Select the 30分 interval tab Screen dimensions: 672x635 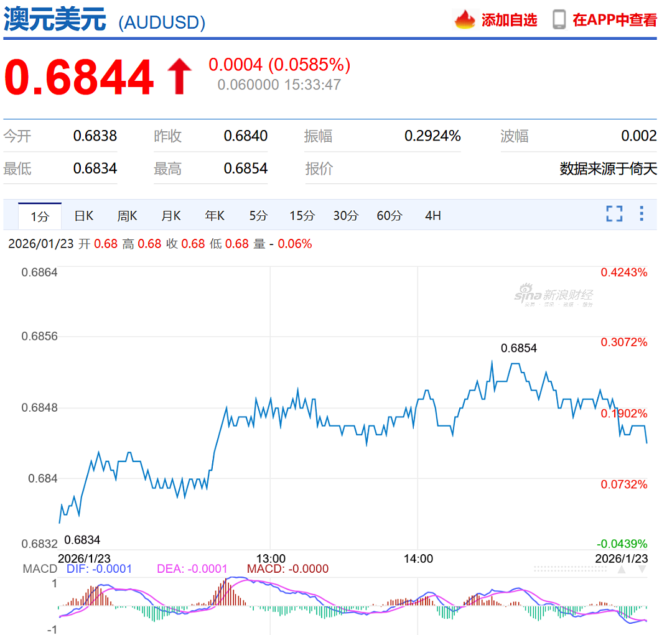[x=346, y=216]
